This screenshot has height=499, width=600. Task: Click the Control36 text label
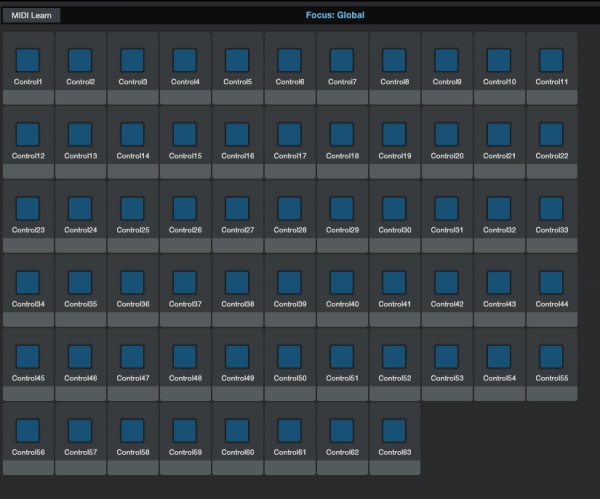tap(133, 304)
